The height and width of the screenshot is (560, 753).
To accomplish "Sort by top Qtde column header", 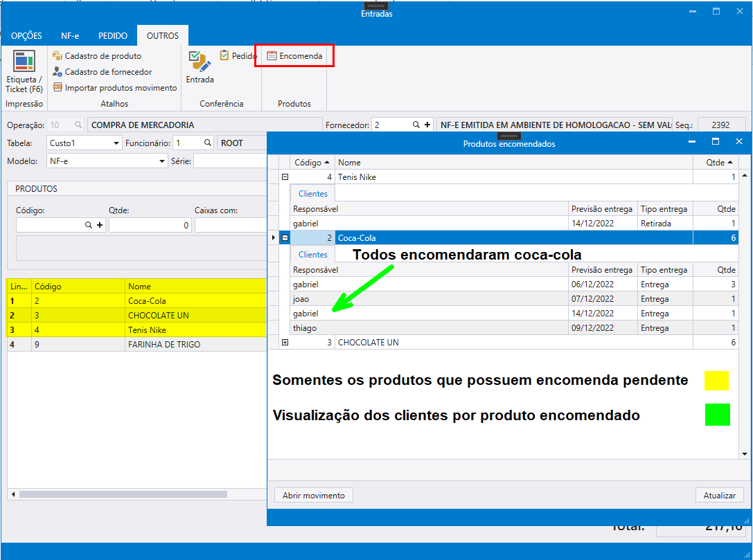I will (x=716, y=162).
